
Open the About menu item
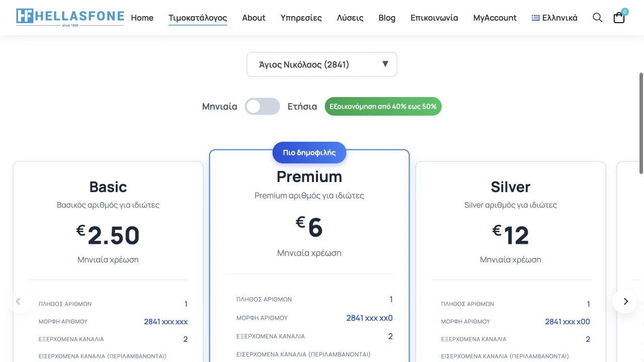254,18
